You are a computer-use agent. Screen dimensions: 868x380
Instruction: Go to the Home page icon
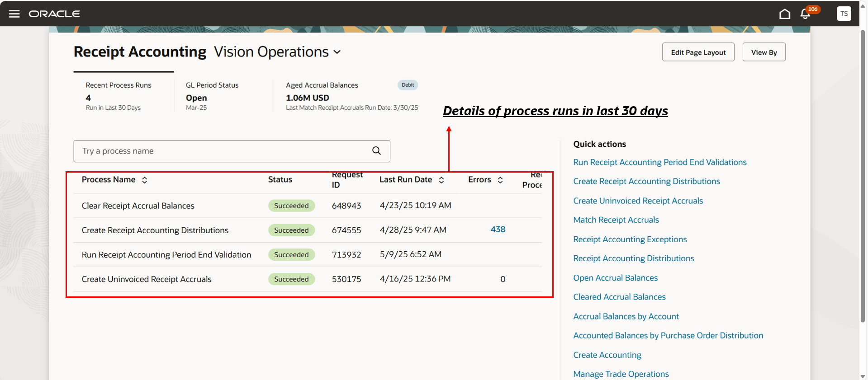[785, 14]
